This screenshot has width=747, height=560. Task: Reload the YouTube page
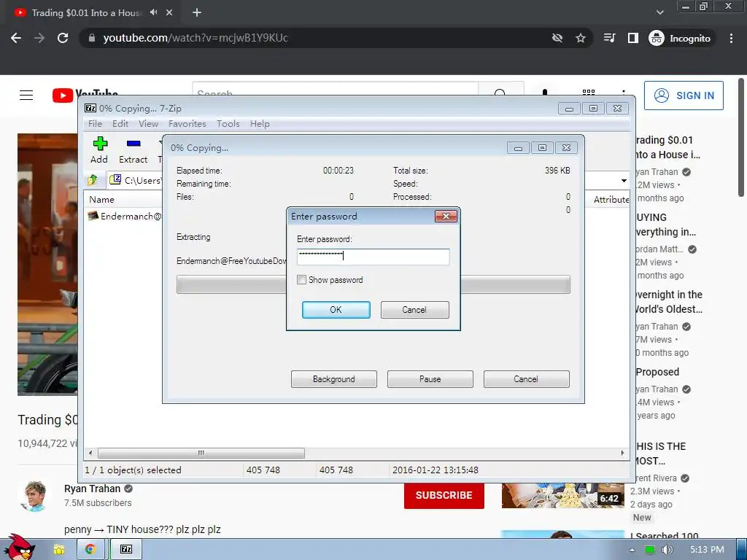63,38
